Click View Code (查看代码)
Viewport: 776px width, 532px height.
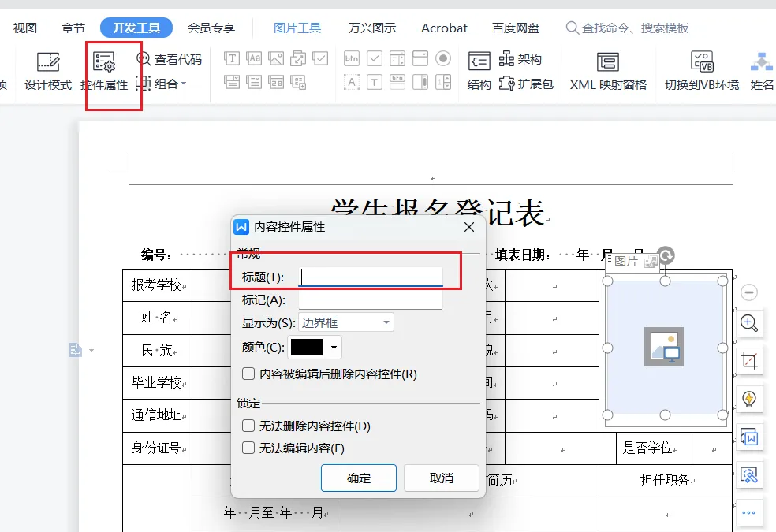point(170,59)
